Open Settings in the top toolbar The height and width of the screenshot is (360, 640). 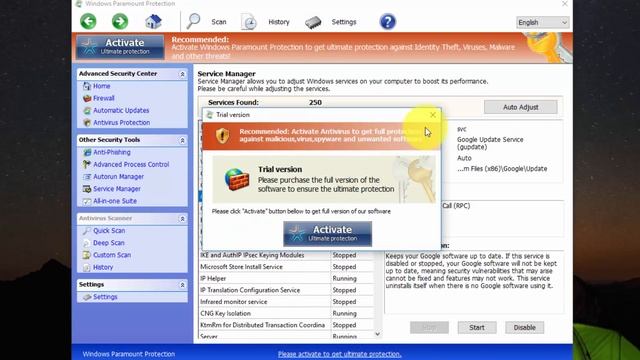click(344, 22)
